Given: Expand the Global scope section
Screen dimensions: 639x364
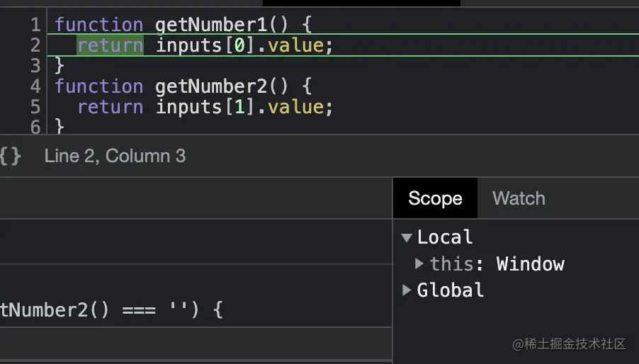Looking at the screenshot, I should pos(407,290).
